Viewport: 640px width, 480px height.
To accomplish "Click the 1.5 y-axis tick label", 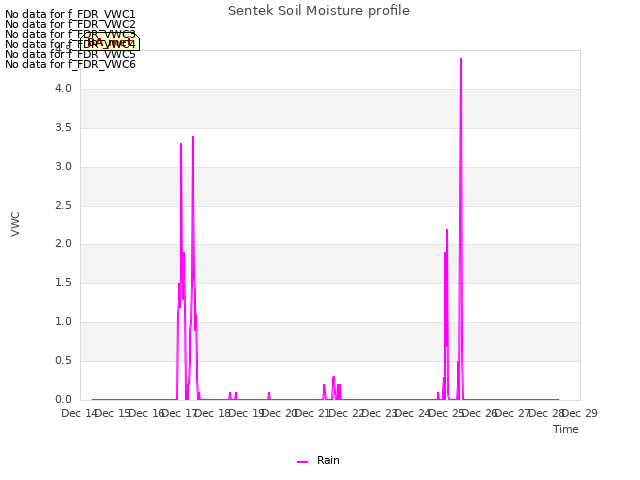I will pyautogui.click(x=64, y=282).
